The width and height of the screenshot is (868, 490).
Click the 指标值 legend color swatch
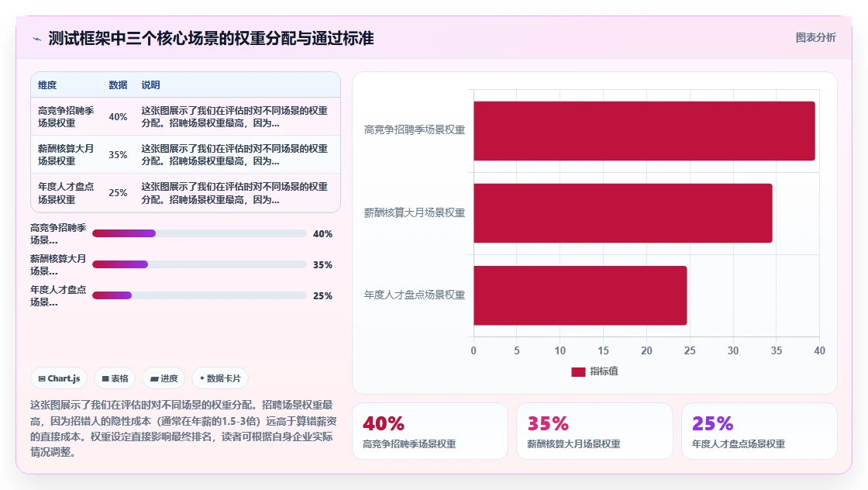coord(578,371)
